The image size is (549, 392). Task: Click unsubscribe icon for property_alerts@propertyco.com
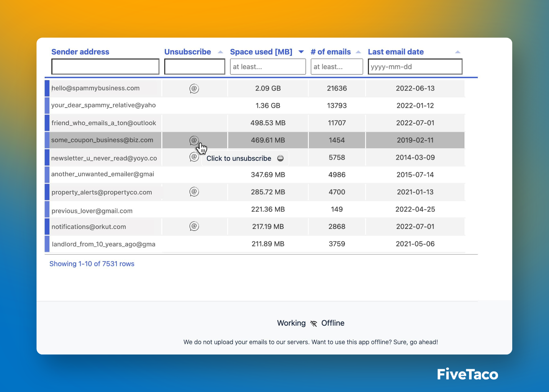[194, 192]
